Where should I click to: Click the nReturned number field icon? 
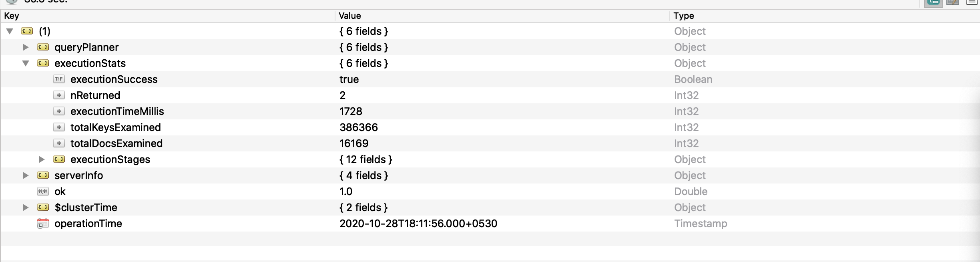point(59,95)
